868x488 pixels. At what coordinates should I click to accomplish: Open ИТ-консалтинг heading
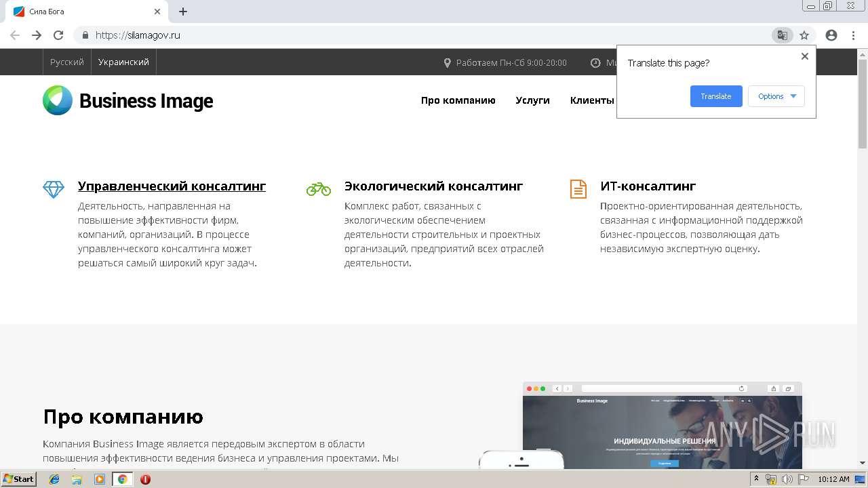[x=648, y=186]
